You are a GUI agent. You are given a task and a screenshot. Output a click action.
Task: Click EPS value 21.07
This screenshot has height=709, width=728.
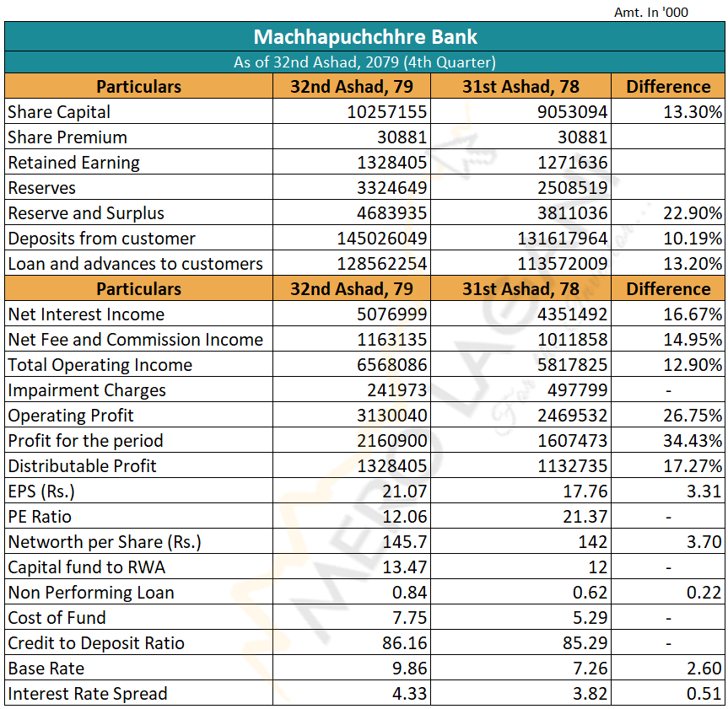[x=404, y=491]
